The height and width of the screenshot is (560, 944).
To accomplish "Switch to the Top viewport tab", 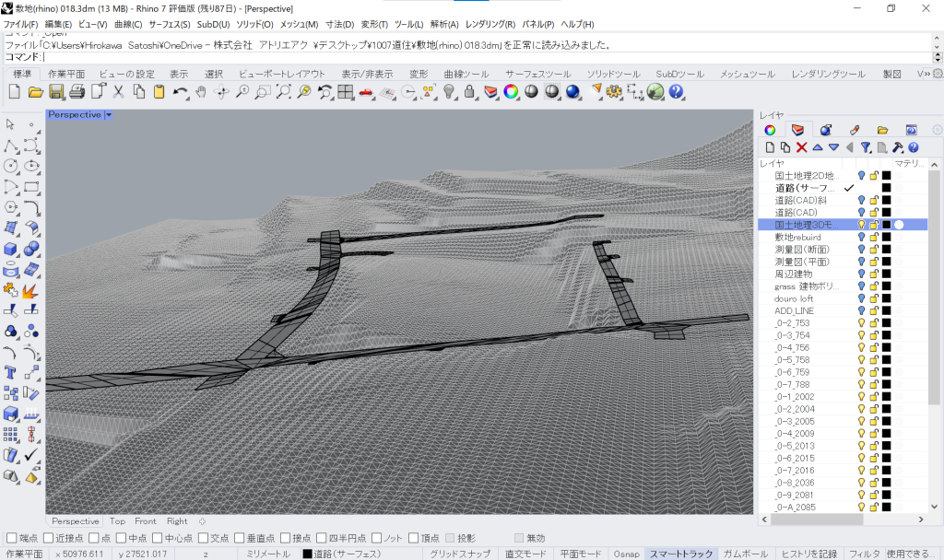I will (x=117, y=521).
